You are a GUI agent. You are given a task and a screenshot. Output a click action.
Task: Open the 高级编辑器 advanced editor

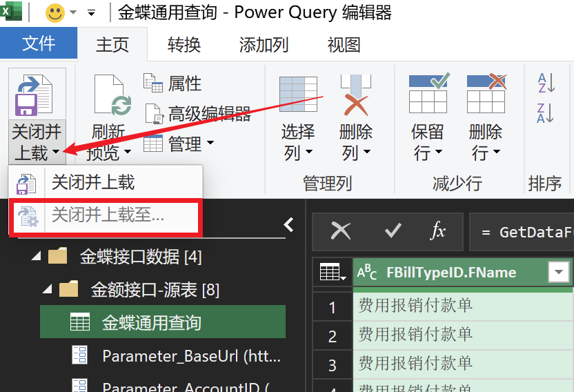(198, 114)
